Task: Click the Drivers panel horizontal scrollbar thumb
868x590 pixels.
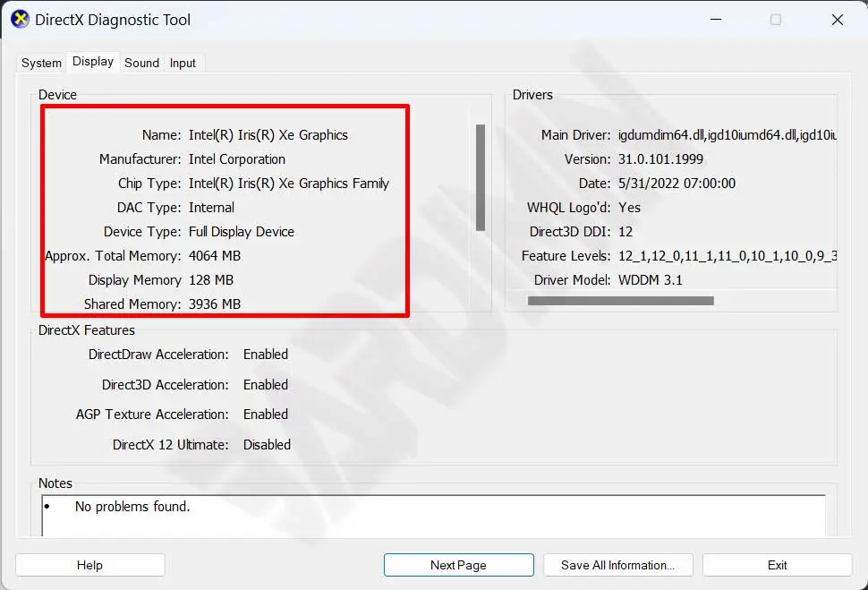Action: click(620, 301)
